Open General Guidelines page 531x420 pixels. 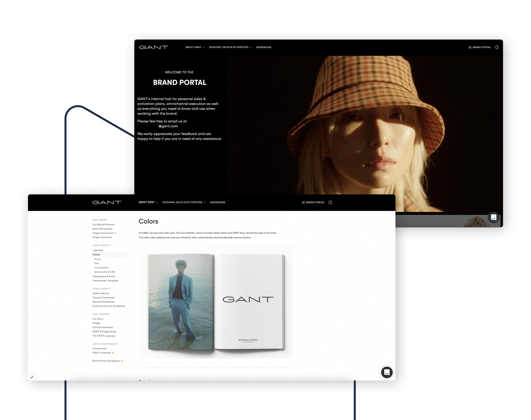(x=103, y=302)
